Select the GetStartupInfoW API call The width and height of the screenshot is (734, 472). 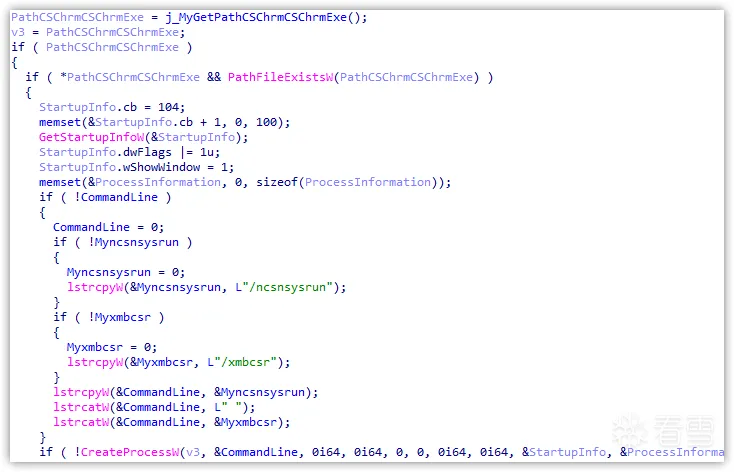(x=92, y=137)
